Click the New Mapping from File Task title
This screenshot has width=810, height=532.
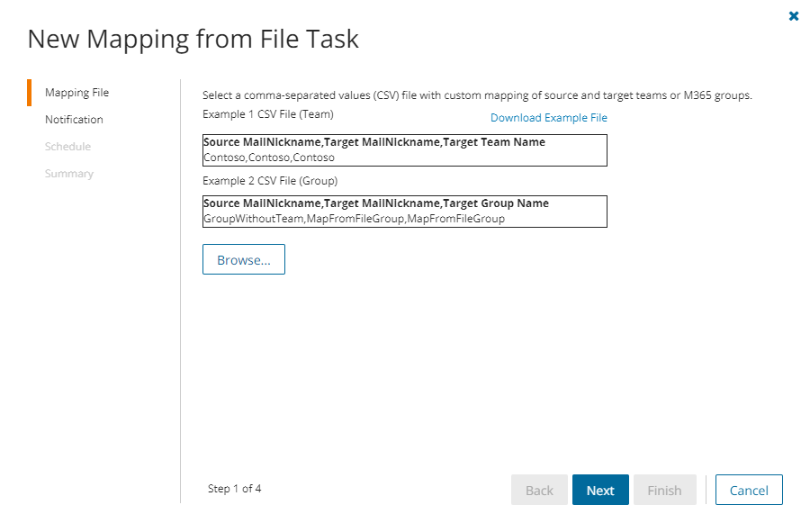tap(193, 39)
